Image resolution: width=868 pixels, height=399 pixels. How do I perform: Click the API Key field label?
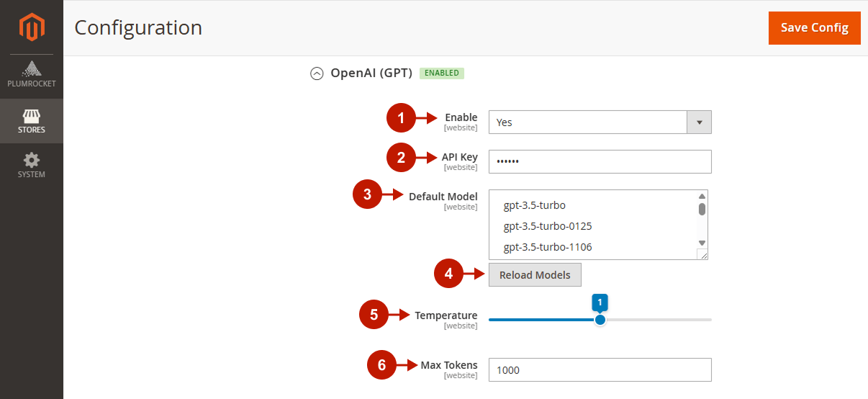(459, 157)
